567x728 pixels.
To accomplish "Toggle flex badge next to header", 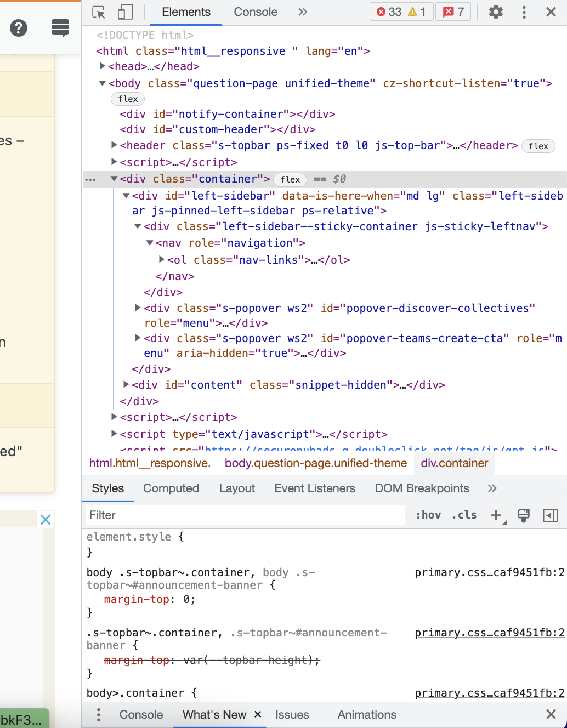I will tap(538, 146).
